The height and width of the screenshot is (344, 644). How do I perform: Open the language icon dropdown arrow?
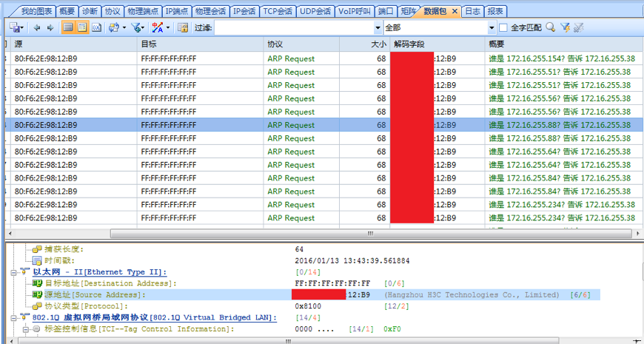(x=167, y=28)
